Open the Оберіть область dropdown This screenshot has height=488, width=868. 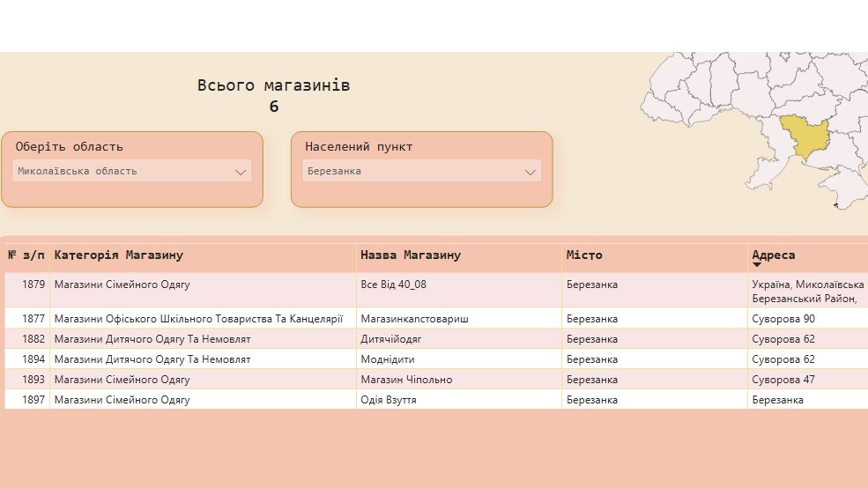[131, 171]
